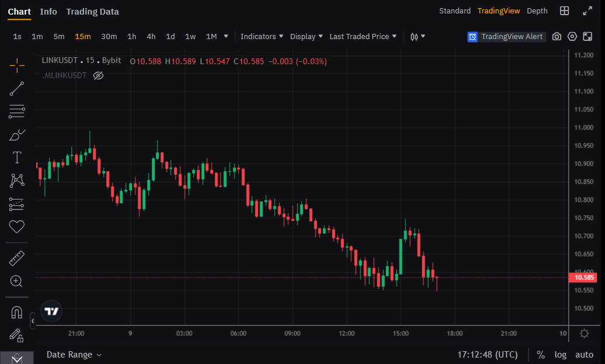Screen dimensions: 605x364
Task: Open the ruler measure tool
Action: [x=17, y=258]
